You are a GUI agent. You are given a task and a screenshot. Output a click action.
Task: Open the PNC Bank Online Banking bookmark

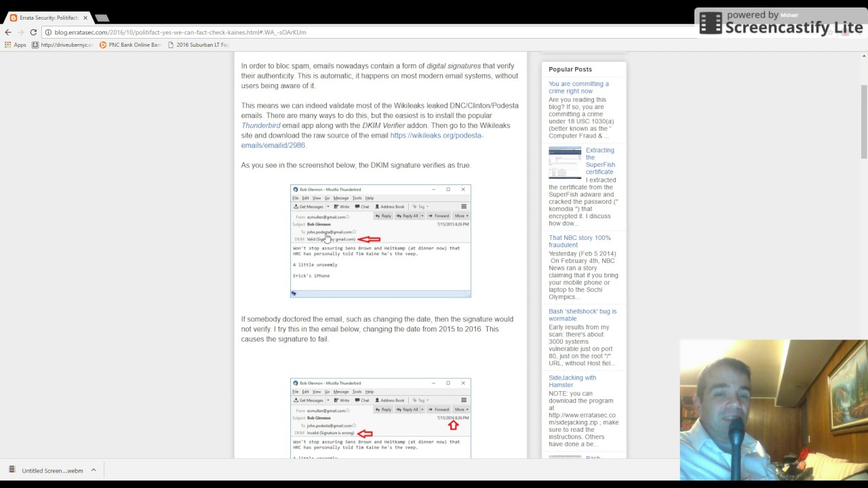pos(130,45)
